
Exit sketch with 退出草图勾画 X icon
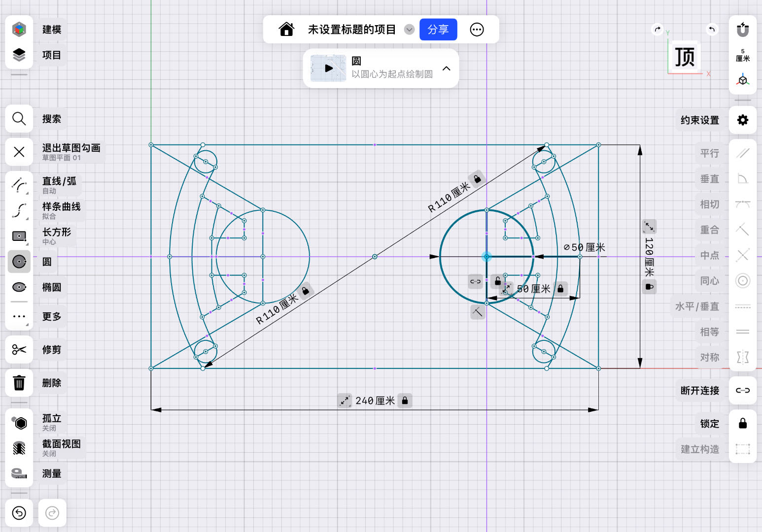pyautogui.click(x=19, y=152)
